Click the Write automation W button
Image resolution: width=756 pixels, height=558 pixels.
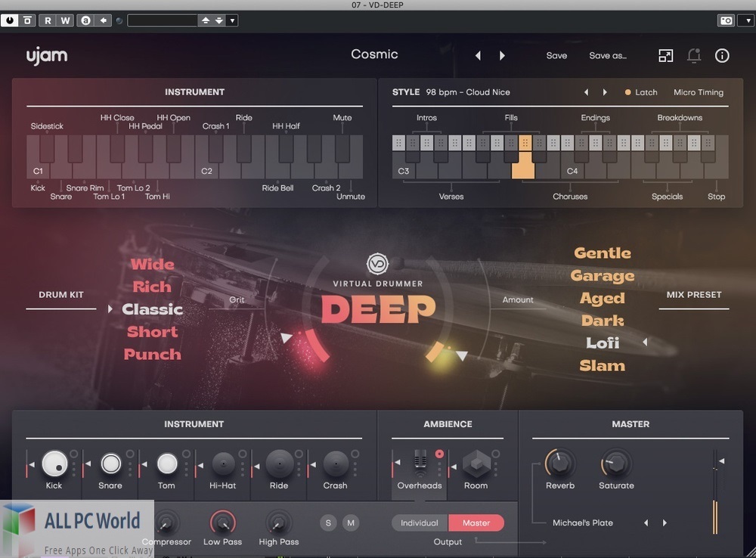click(65, 20)
